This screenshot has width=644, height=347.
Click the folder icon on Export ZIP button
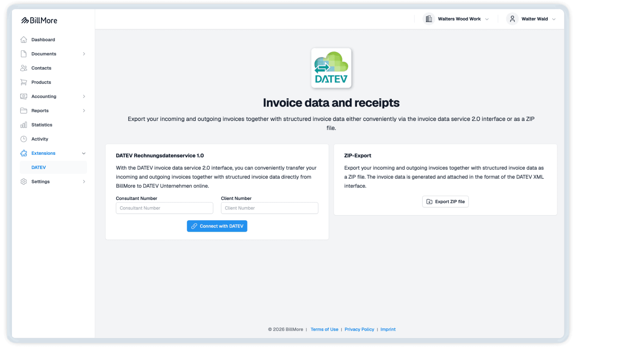(x=429, y=202)
